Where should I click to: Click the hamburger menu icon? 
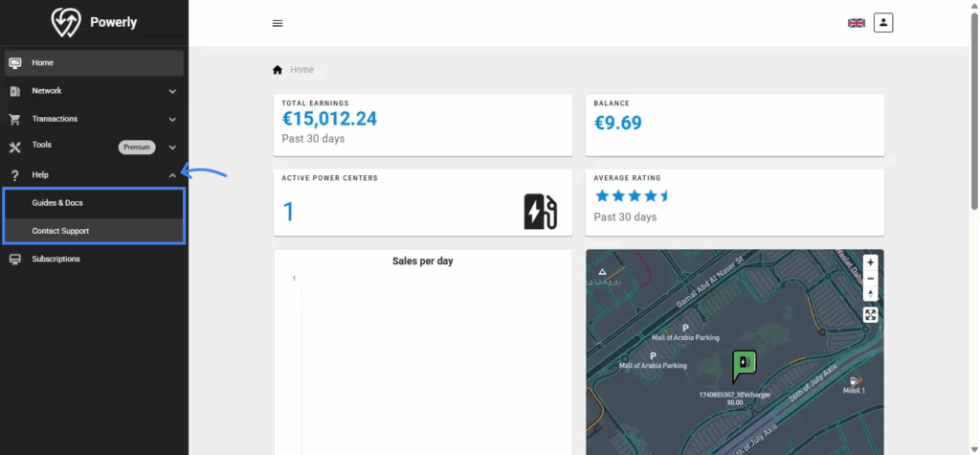278,24
